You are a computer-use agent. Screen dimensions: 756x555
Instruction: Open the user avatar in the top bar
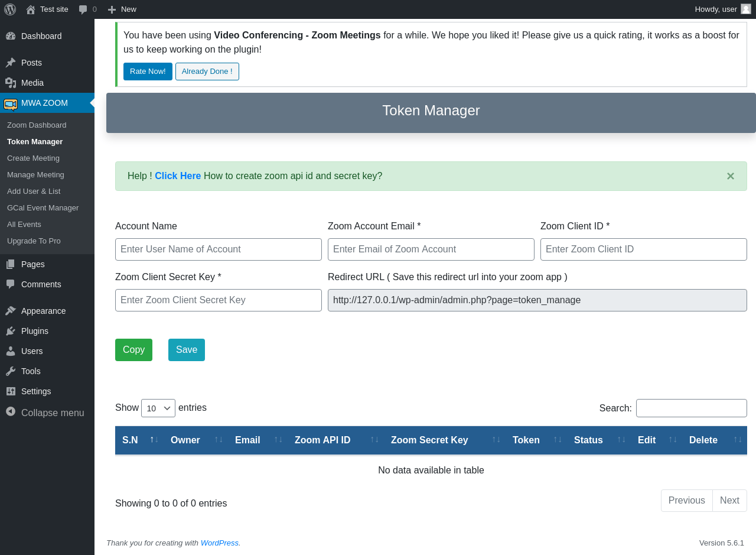(x=746, y=9)
